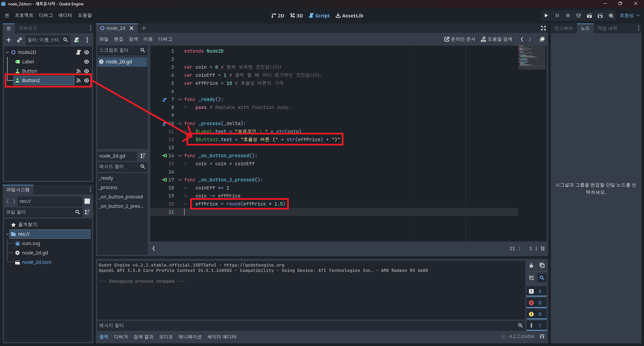The image size is (644, 346).
Task: Switch to 작업 내역 history tab
Action: coord(607,28)
